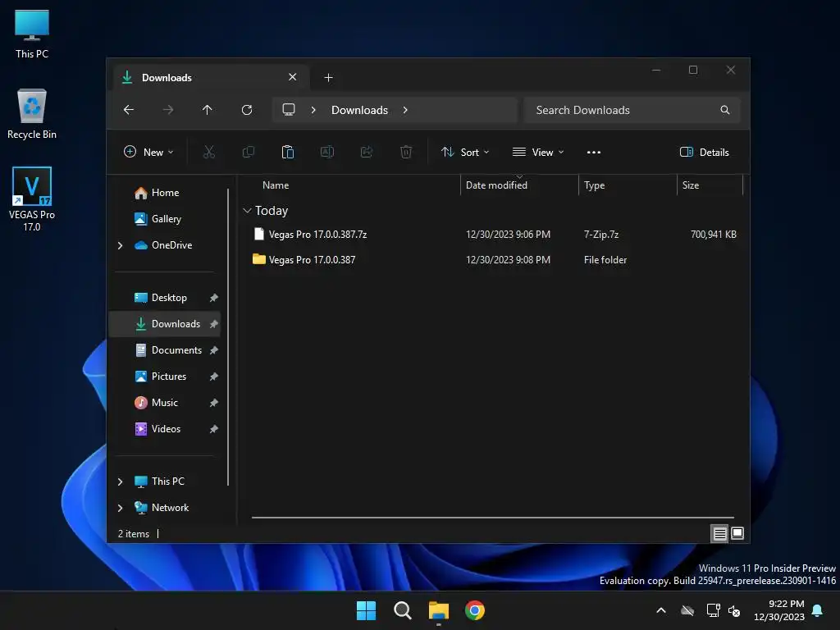Open the Windows Start menu

tap(367, 610)
